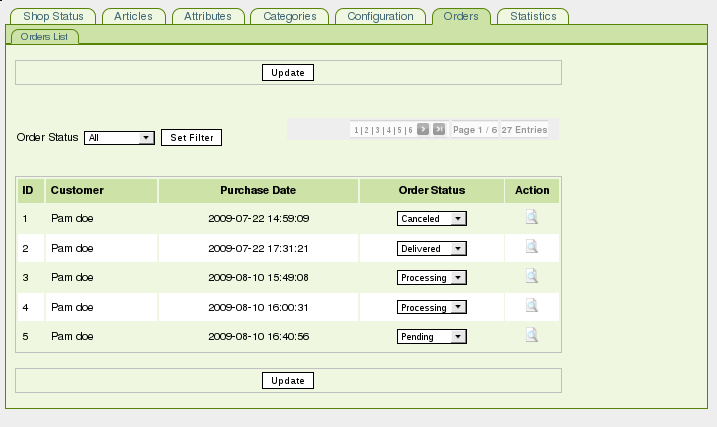Select the Orders List subtab
This screenshot has width=717, height=427.
point(45,37)
